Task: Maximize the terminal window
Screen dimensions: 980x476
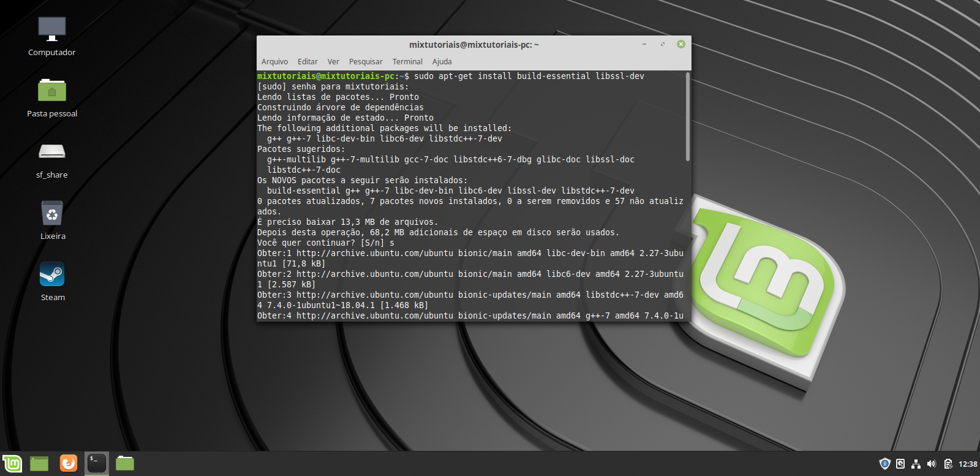Action: coord(663,44)
